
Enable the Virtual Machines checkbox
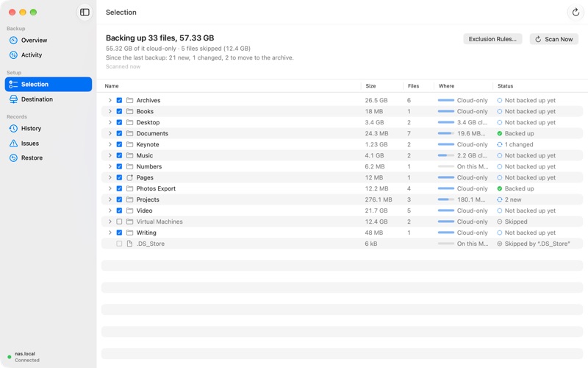click(x=119, y=222)
